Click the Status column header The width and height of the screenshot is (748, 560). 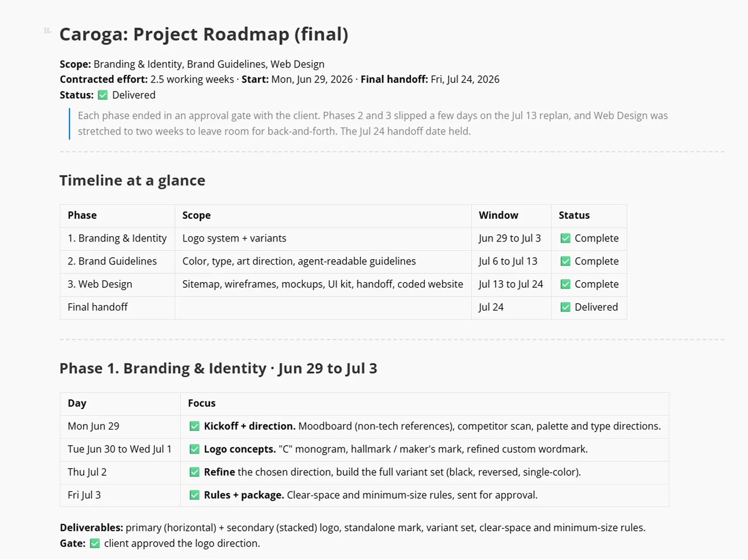[x=589, y=216]
